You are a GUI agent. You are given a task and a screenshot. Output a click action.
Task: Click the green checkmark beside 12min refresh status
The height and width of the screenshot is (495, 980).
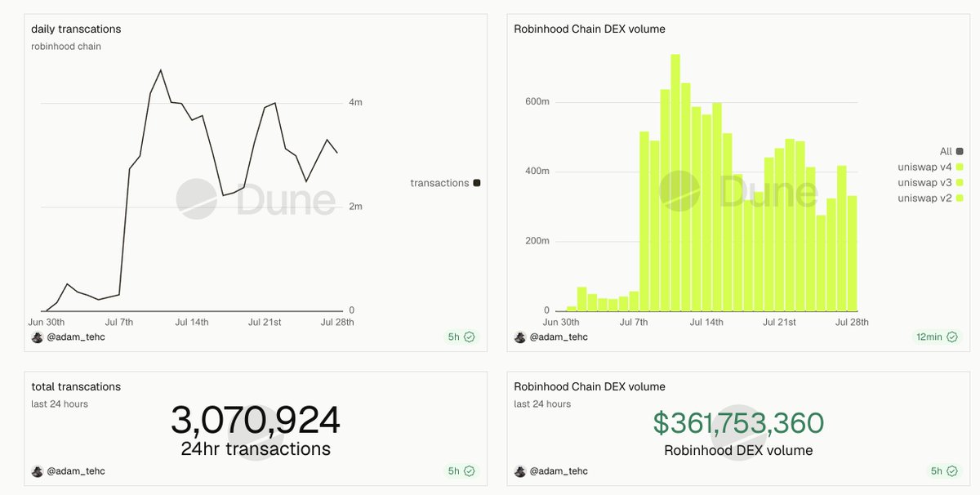pyautogui.click(x=952, y=337)
